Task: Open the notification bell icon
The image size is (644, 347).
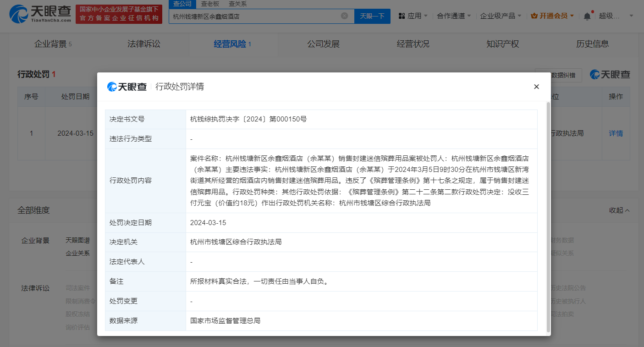Action: 587,15
